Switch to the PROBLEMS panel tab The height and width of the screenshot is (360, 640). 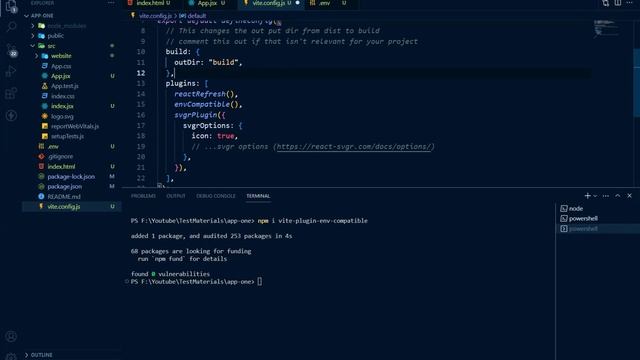point(143,196)
